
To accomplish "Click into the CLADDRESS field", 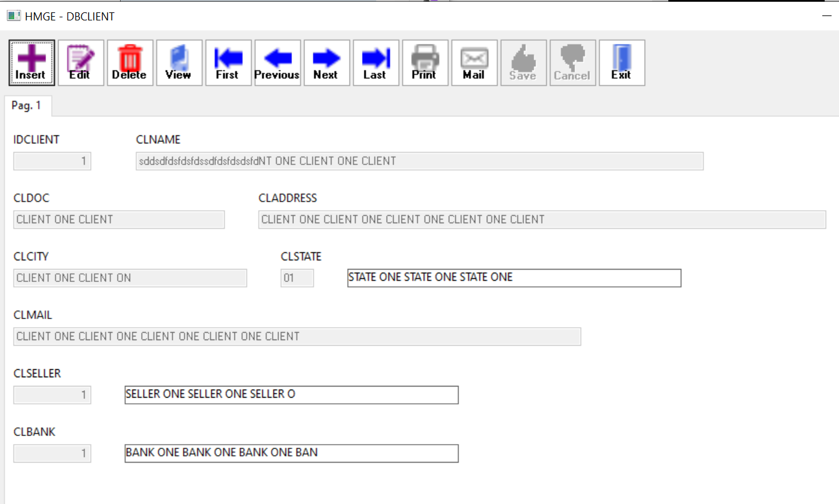I will pyautogui.click(x=542, y=220).
